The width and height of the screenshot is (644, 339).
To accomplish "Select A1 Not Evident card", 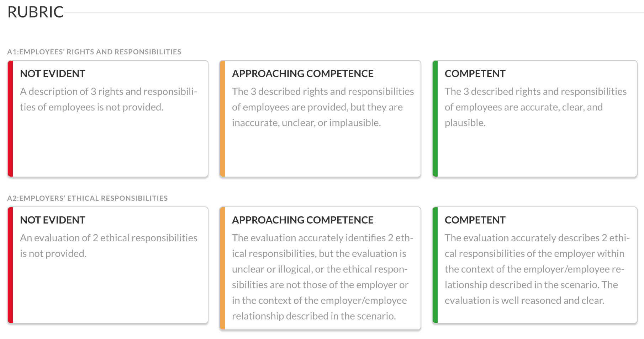I will click(x=108, y=119).
